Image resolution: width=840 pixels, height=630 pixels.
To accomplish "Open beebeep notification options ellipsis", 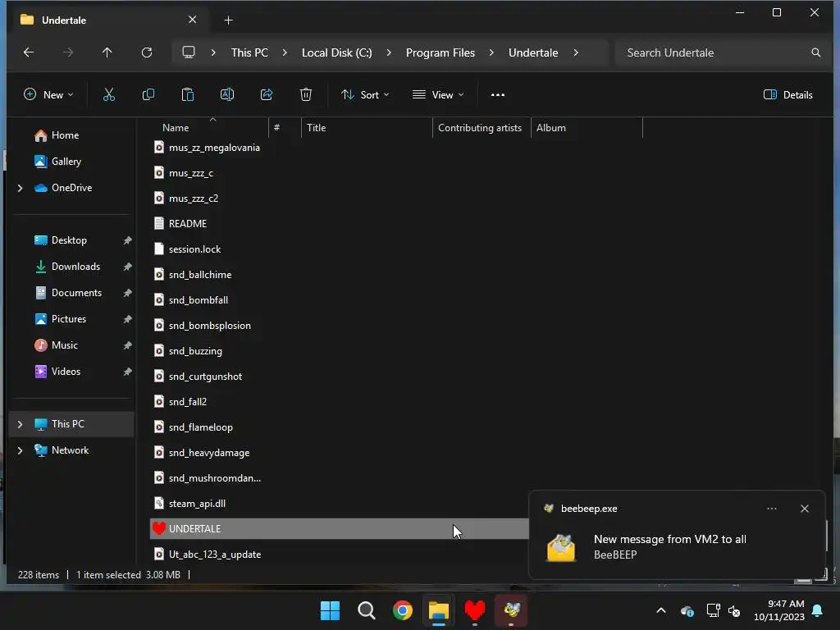I will [772, 509].
